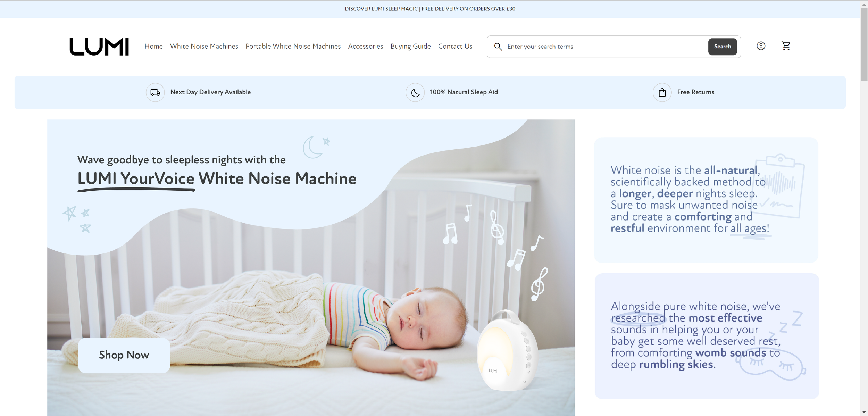The height and width of the screenshot is (416, 868).
Task: Open White Noise Machines menu
Action: (204, 46)
